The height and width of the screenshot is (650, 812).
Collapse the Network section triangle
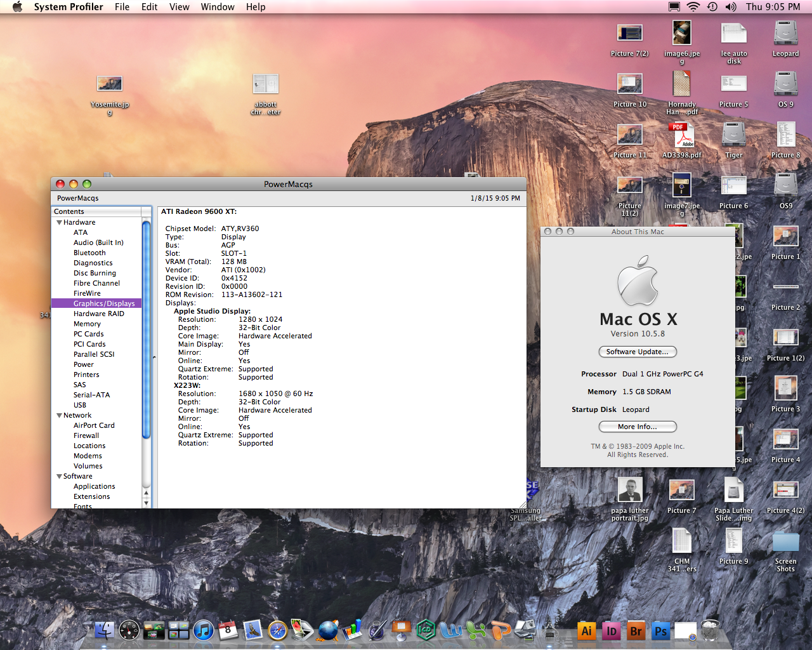point(59,416)
